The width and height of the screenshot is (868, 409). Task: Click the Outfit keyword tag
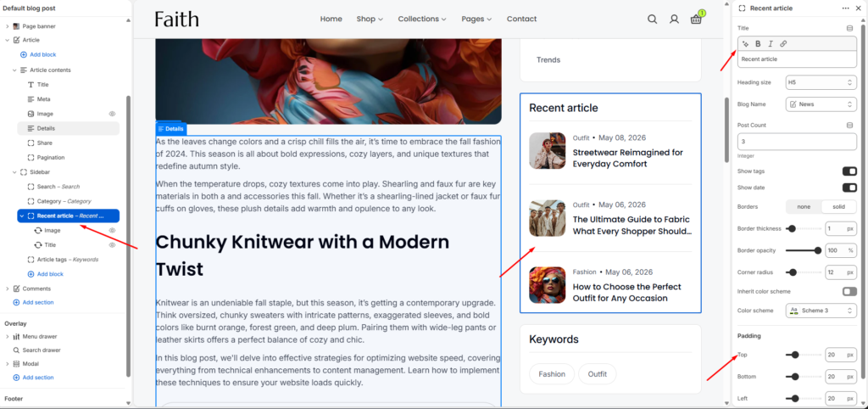(x=598, y=374)
